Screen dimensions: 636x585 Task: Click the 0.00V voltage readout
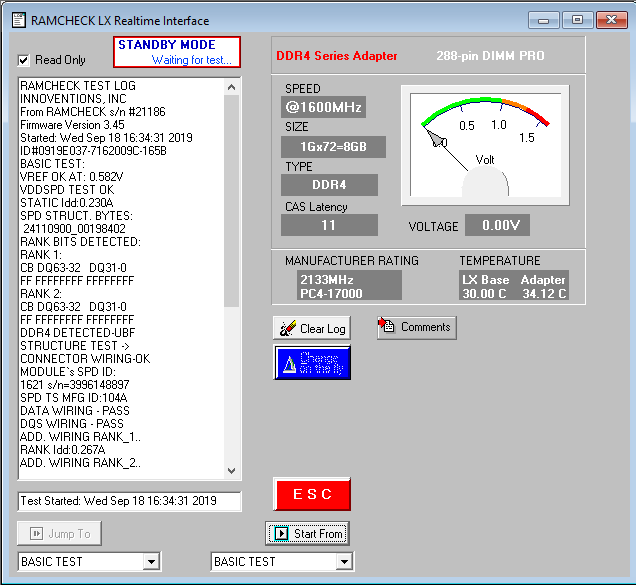497,225
